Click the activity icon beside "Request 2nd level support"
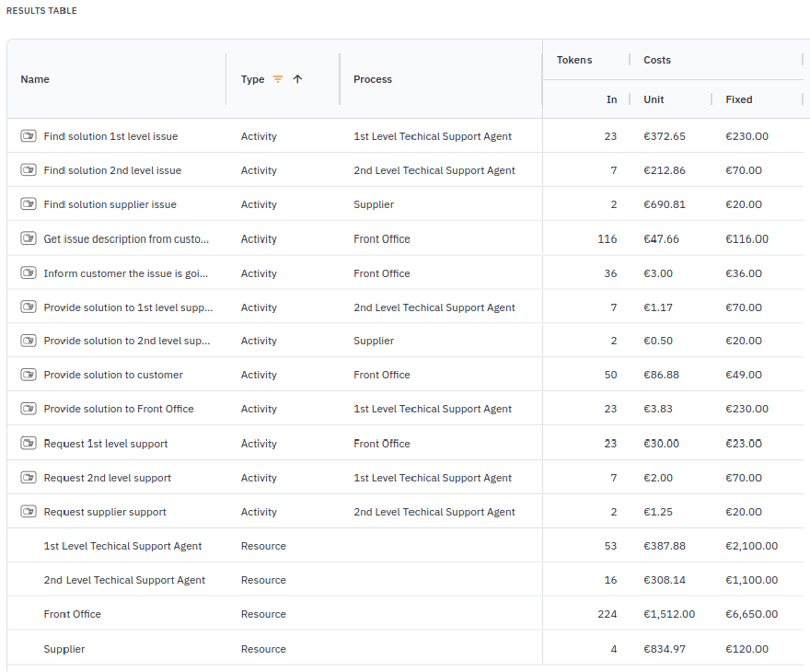Screen dimensions: 810x672 [x=28, y=478]
